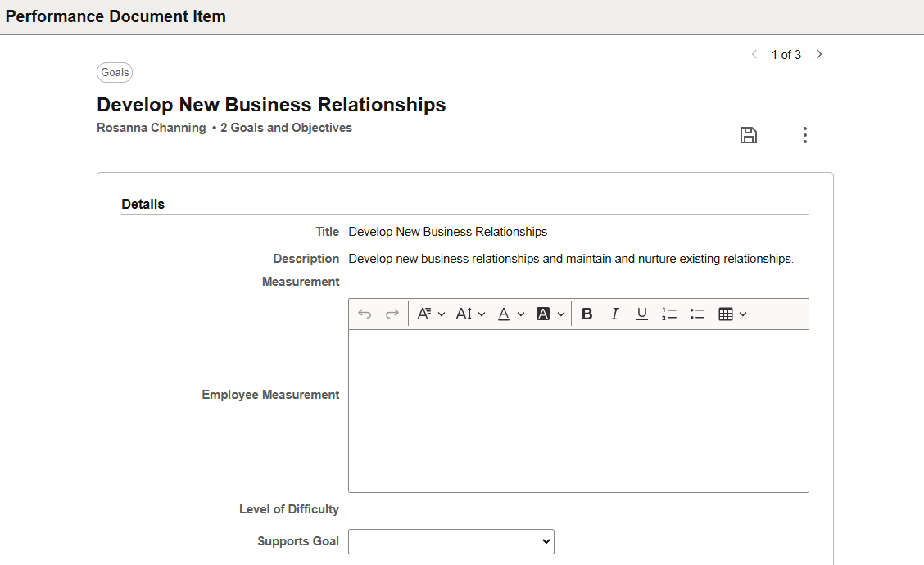Insert a numbered list
The image size is (924, 565).
click(x=669, y=314)
